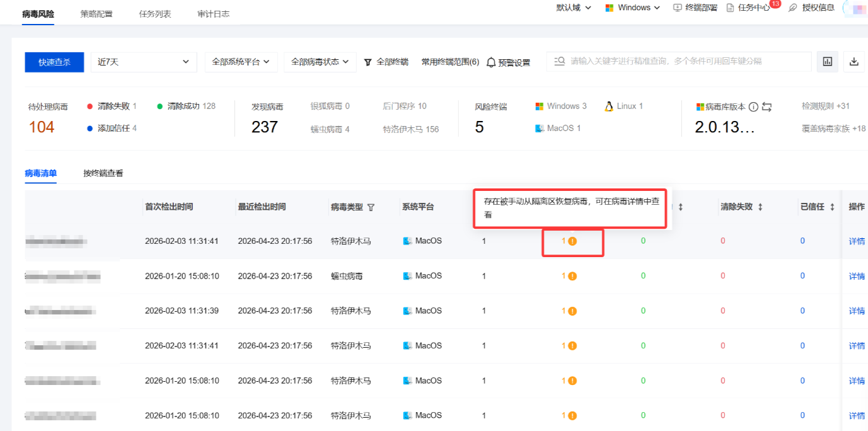Open the all terminals filter
This screenshot has width=868, height=431.
(x=386, y=62)
